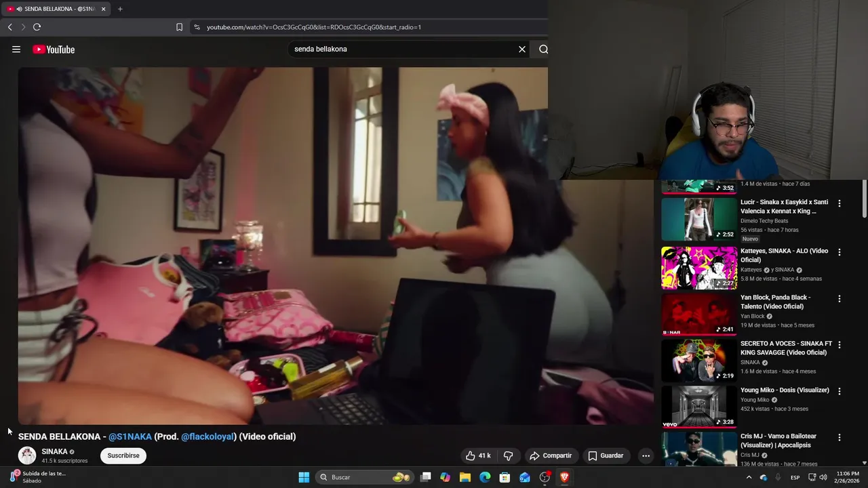This screenshot has height=488, width=868.
Task: Open File Explorer from the taskbar
Action: tap(465, 477)
